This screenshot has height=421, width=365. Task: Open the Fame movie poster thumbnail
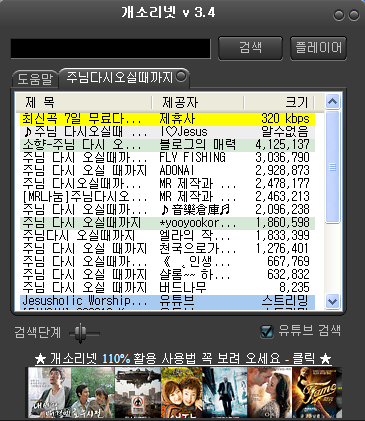(314, 392)
